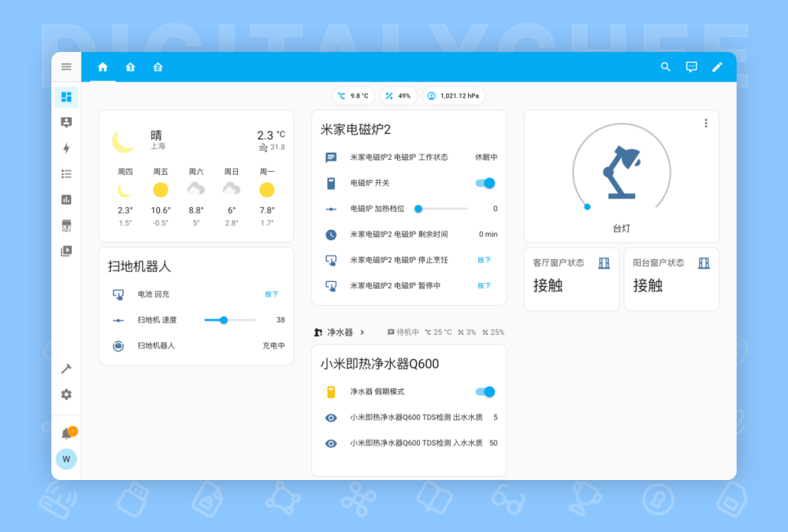Open Settings gear icon in sidebar

tap(66, 394)
